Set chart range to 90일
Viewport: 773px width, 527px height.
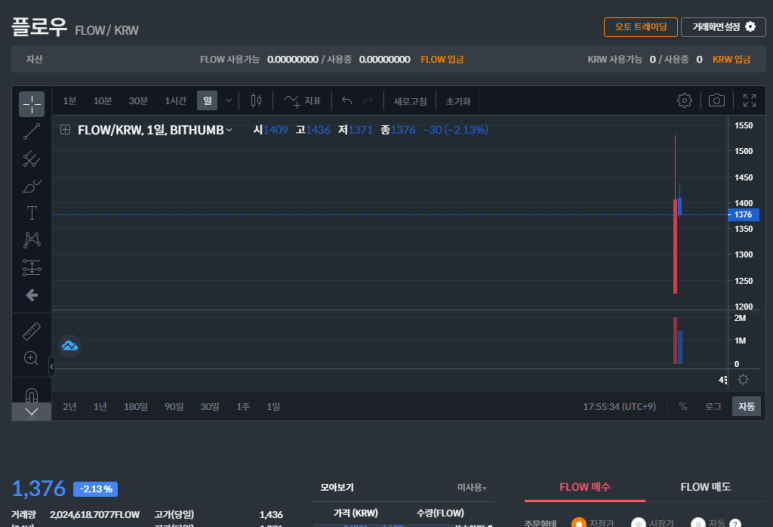point(174,407)
